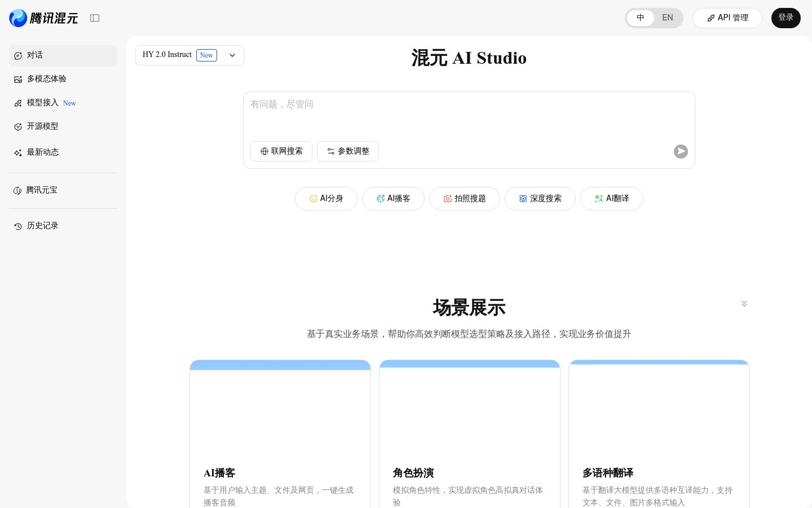
Task: Click the Tencent Hunyuan logo
Action: click(x=43, y=18)
